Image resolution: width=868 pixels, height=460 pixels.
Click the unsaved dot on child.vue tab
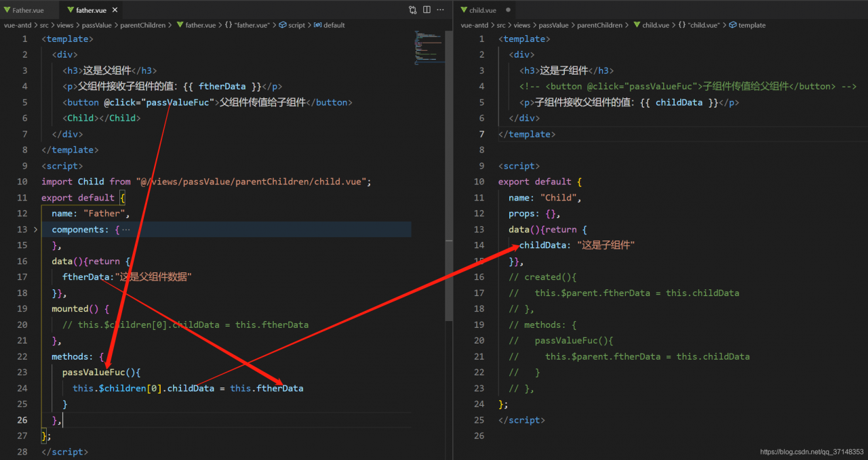point(508,10)
